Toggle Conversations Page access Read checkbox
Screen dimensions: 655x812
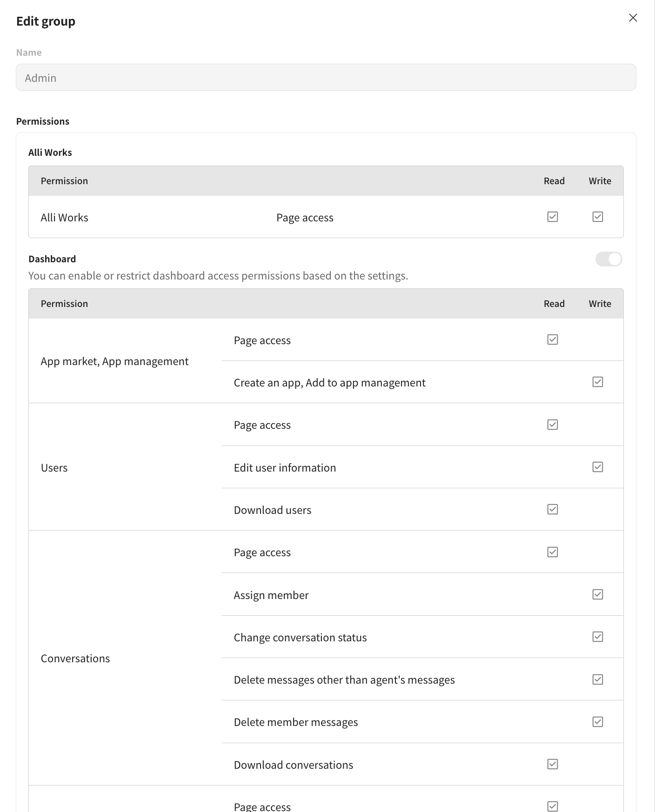point(552,552)
